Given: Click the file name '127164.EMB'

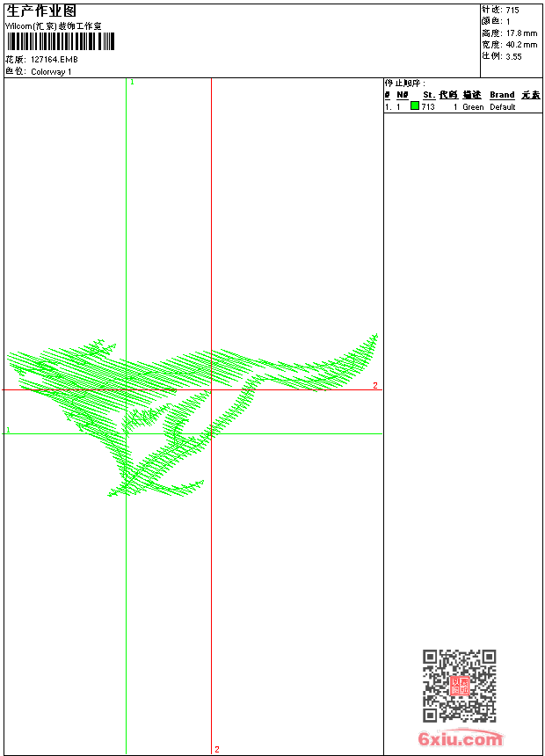Looking at the screenshot, I should (54, 59).
